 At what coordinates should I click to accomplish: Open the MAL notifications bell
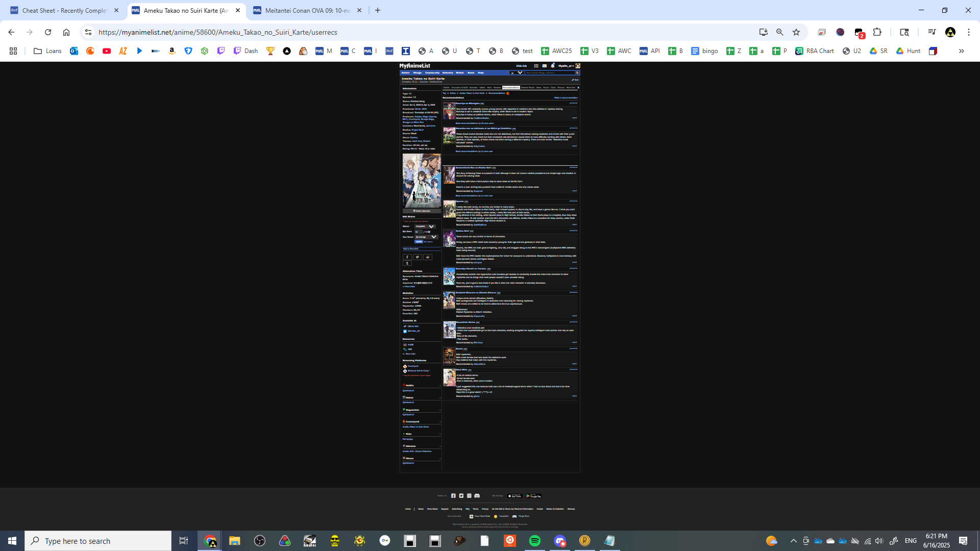coord(553,66)
